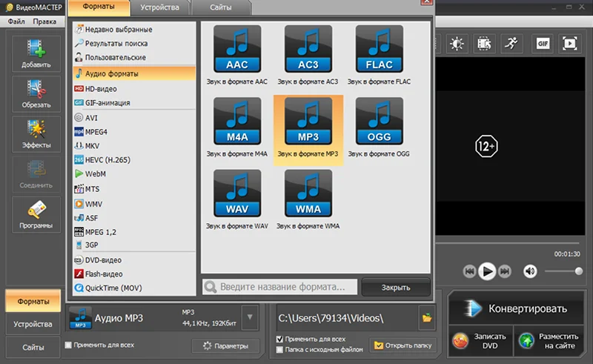Click the Аудио MP3 format thumbnail icon

[x=81, y=317]
